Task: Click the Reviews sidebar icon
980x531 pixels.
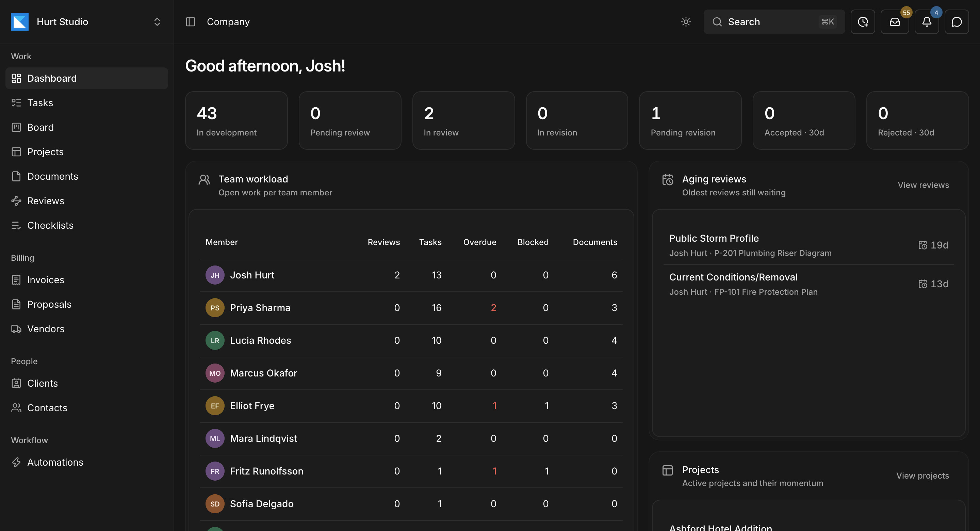Action: (16, 200)
